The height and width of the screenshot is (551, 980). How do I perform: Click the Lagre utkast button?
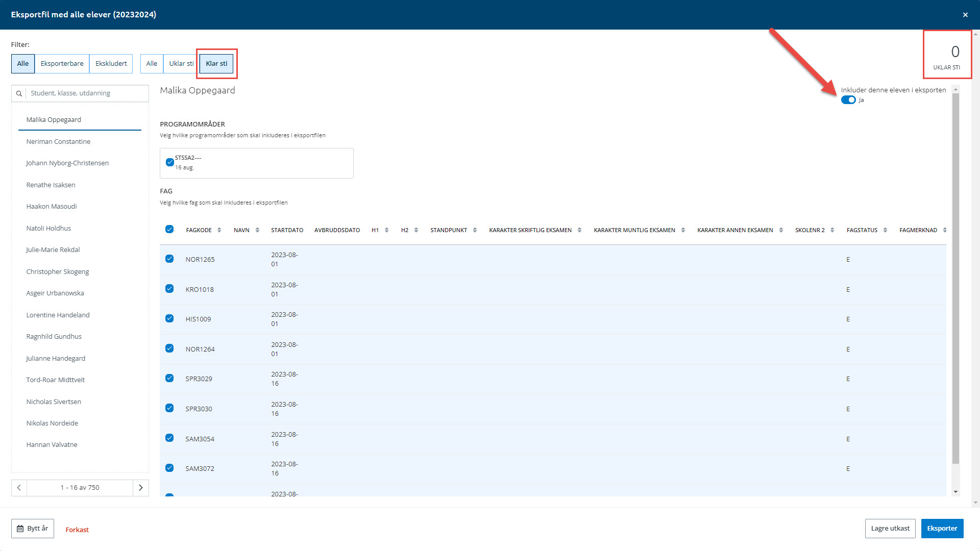tap(890, 529)
